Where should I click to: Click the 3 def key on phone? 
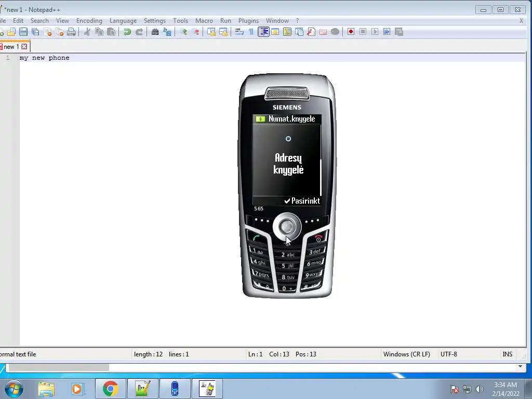[x=315, y=251]
